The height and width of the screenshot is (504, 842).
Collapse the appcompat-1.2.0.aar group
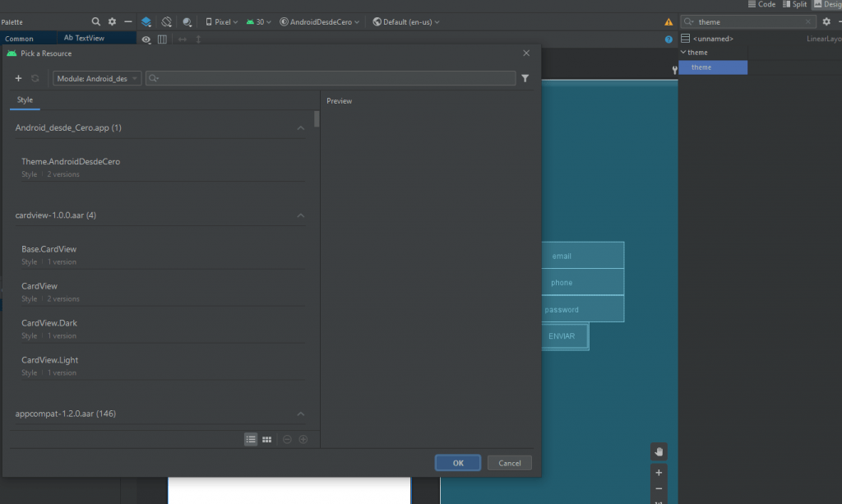click(301, 414)
